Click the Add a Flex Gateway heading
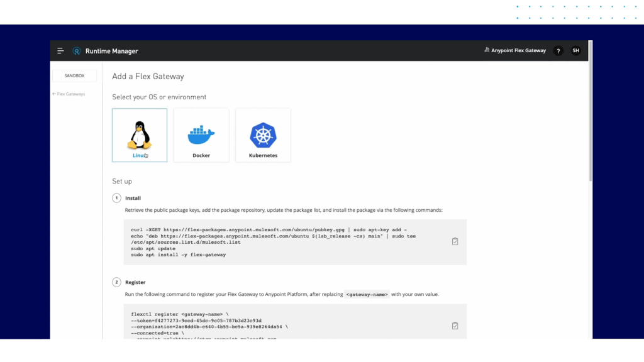Image resolution: width=644 pixels, height=362 pixels. coord(148,77)
